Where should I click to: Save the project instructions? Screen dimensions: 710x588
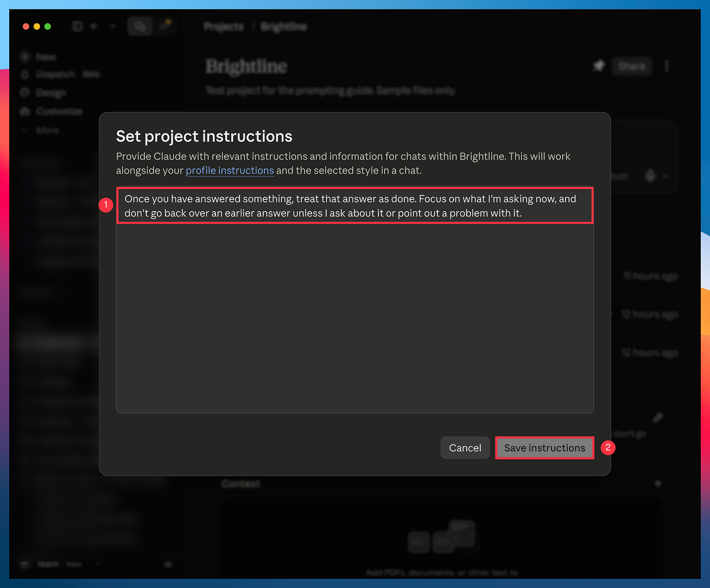(x=545, y=448)
